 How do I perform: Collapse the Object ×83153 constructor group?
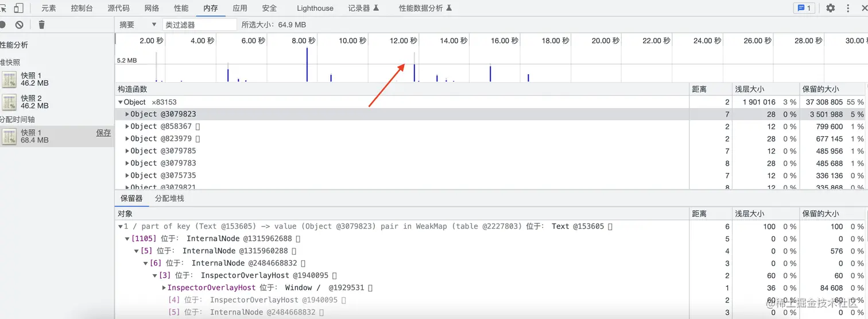121,102
